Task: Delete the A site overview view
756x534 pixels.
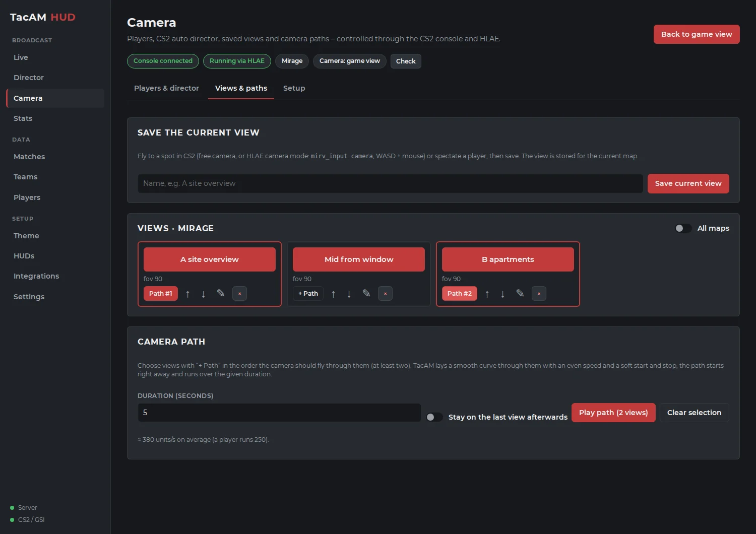Action: click(x=239, y=294)
